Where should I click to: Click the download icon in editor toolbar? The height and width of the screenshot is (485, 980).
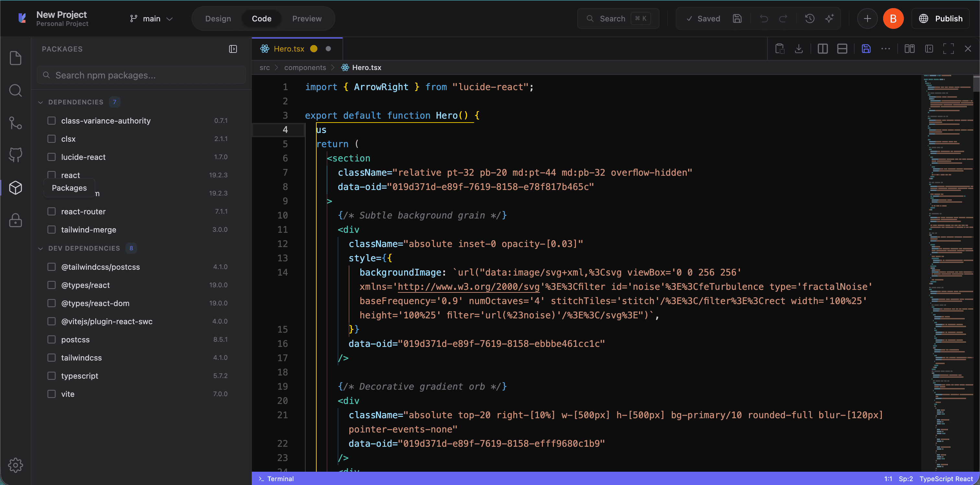pos(799,49)
